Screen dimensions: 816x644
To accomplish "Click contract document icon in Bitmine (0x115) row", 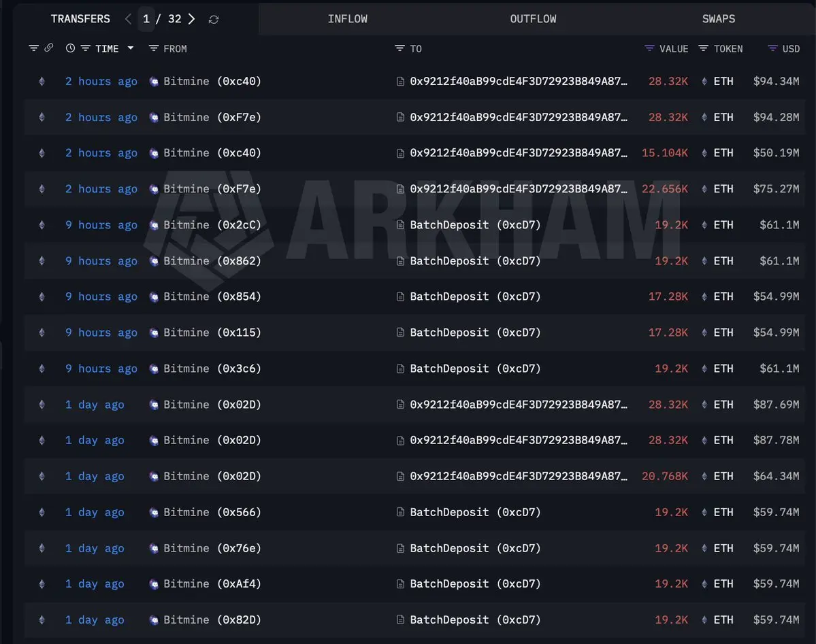I will pos(399,333).
